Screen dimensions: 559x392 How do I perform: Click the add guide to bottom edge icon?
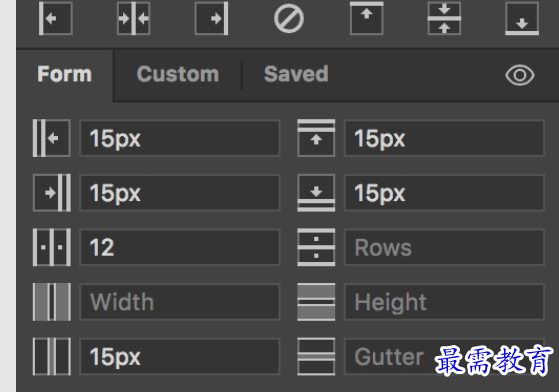point(522,19)
